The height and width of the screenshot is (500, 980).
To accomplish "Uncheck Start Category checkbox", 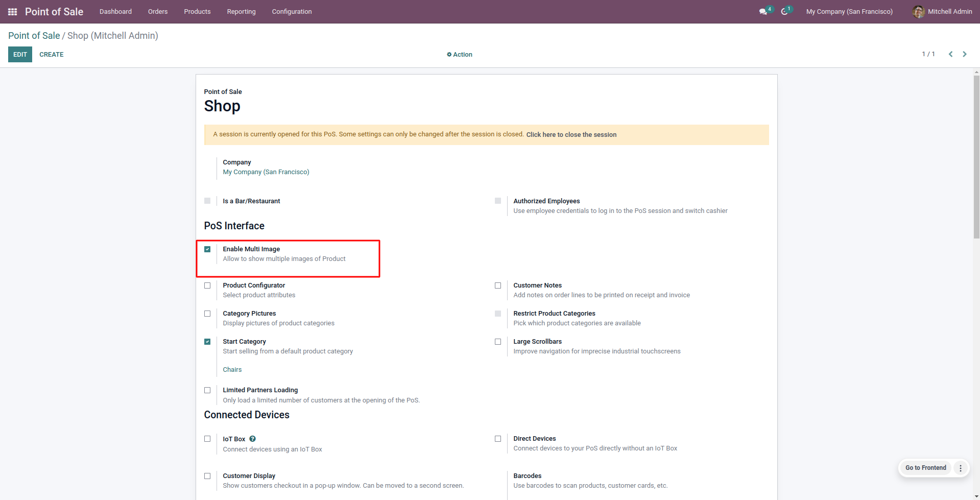I will pos(207,342).
